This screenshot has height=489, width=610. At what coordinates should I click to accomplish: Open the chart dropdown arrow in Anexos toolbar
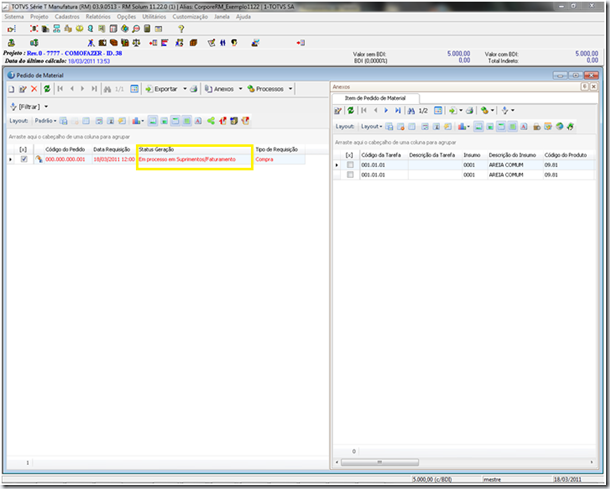click(x=468, y=126)
